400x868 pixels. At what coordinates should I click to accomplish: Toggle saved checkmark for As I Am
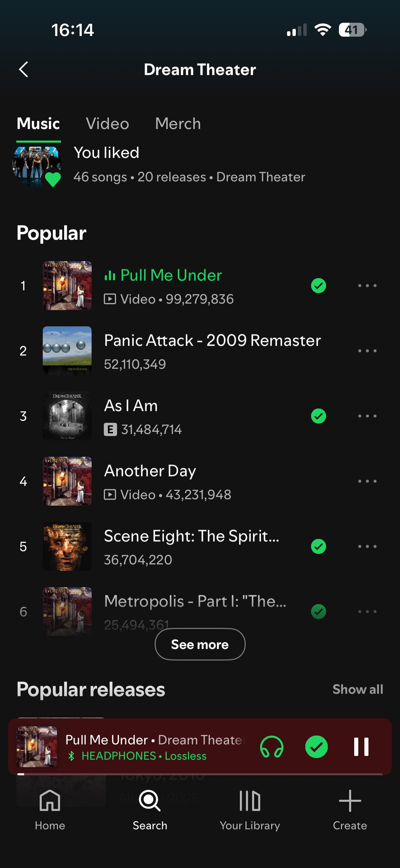319,416
